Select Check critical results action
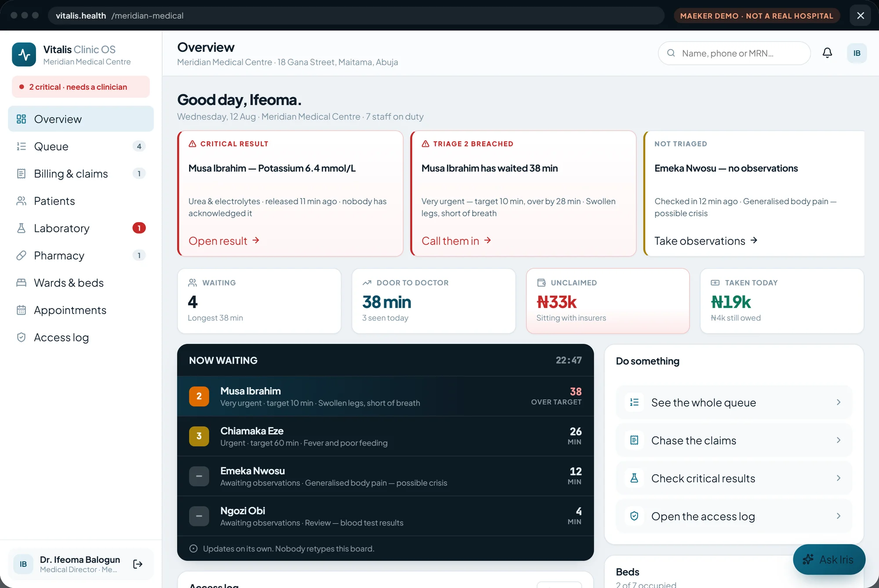The height and width of the screenshot is (588, 879). pos(734,478)
